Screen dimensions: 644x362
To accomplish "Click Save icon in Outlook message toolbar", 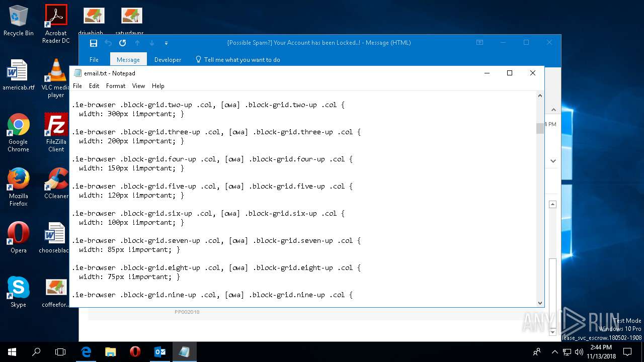I will tap(93, 43).
